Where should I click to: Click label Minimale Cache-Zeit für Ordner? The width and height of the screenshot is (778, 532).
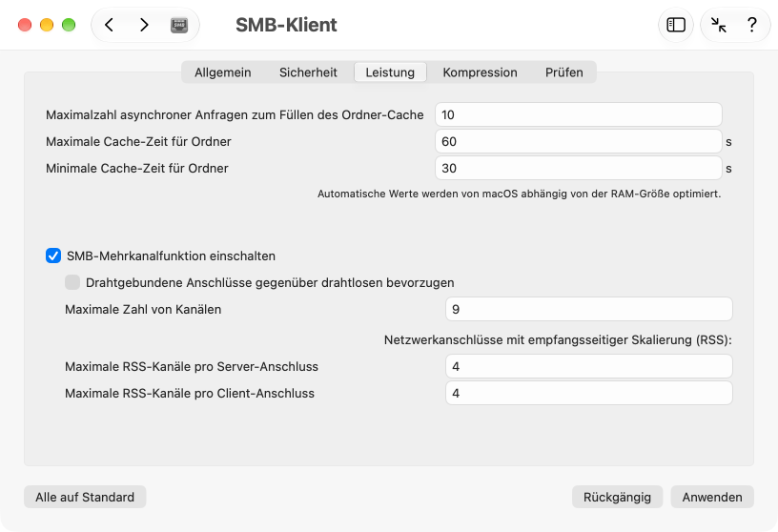pyautogui.click(x=137, y=168)
